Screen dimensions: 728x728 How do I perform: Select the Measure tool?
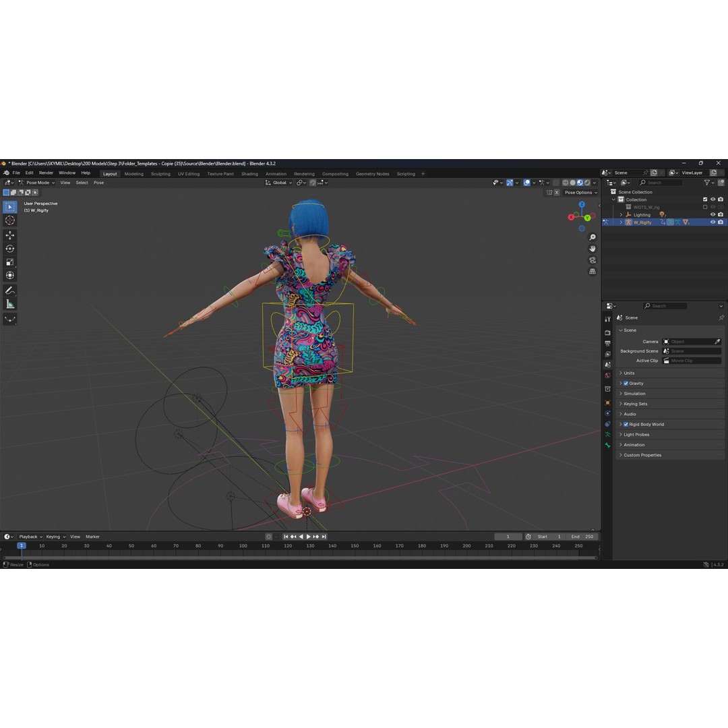click(9, 304)
